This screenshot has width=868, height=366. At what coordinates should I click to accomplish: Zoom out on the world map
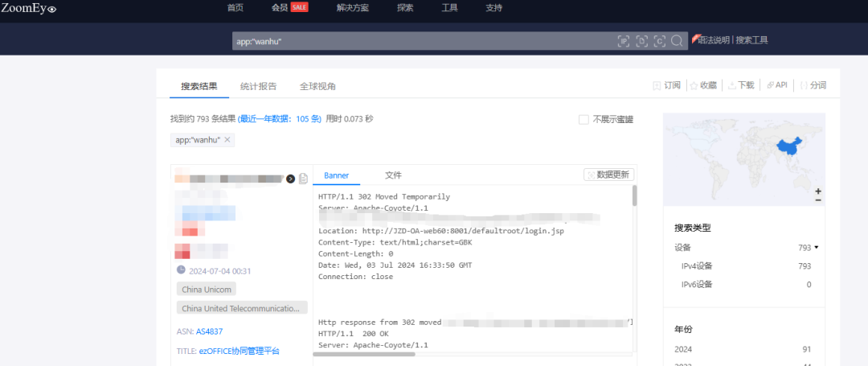818,199
